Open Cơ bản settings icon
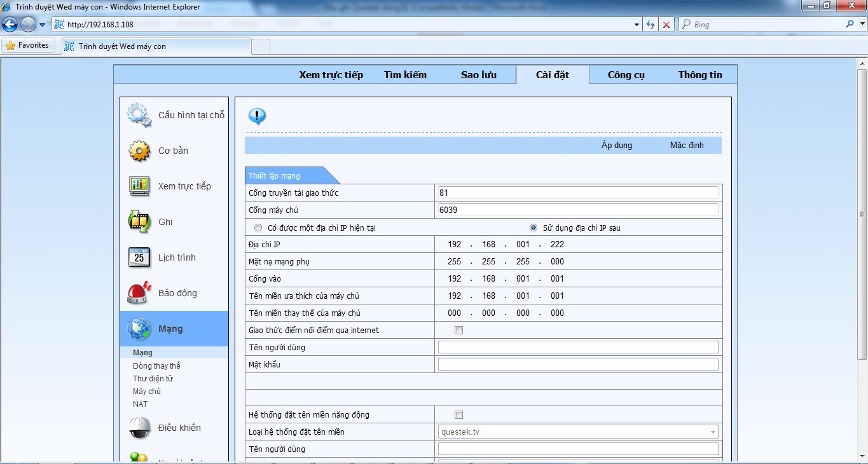The width and height of the screenshot is (868, 464). (x=139, y=151)
